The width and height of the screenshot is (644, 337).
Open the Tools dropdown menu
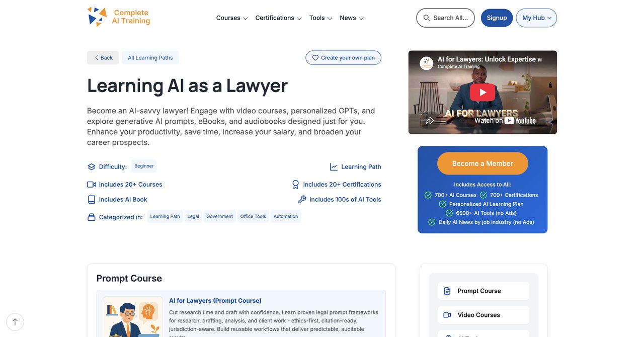coord(320,18)
